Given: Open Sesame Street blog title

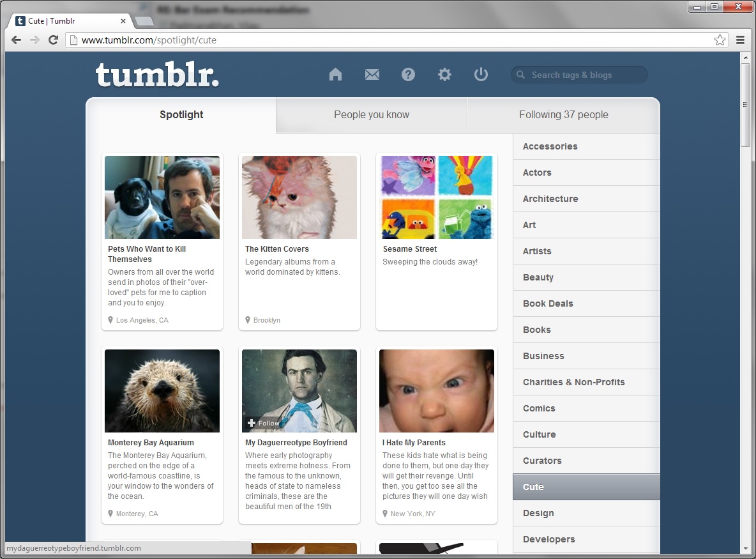Looking at the screenshot, I should point(410,249).
